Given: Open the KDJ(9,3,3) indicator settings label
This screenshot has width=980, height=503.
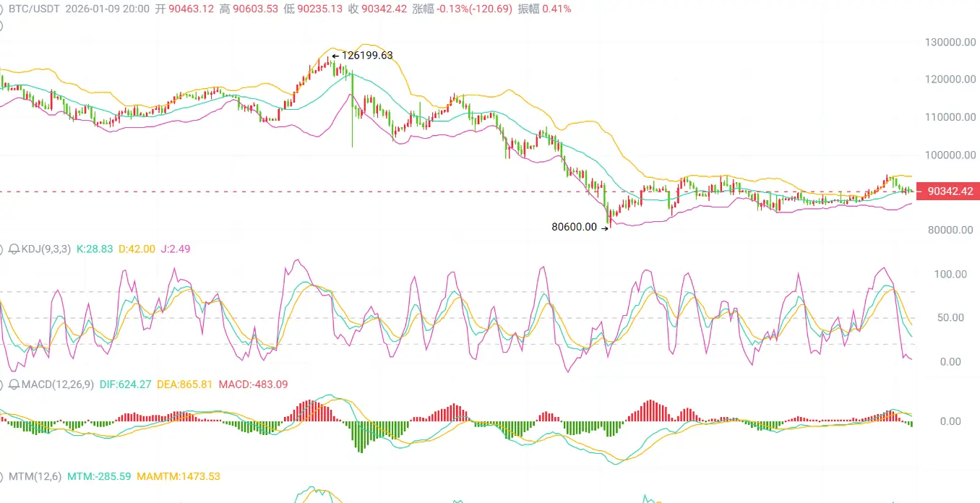Looking at the screenshot, I should (46, 249).
